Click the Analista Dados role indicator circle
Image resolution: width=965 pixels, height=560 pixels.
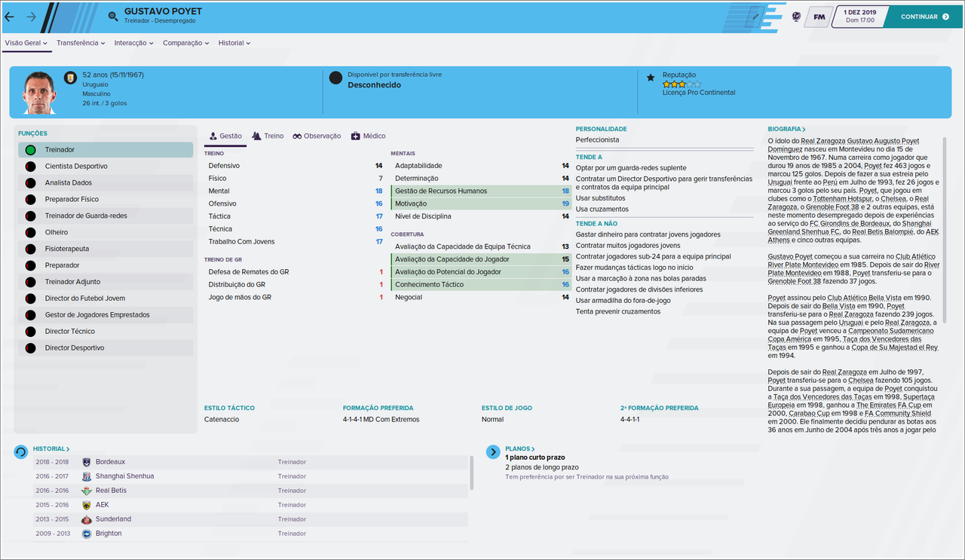30,182
